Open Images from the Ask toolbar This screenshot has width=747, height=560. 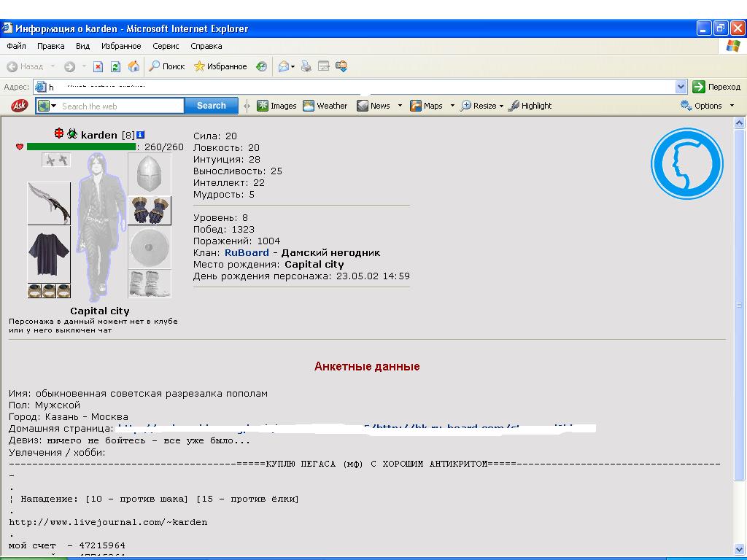pyautogui.click(x=276, y=106)
